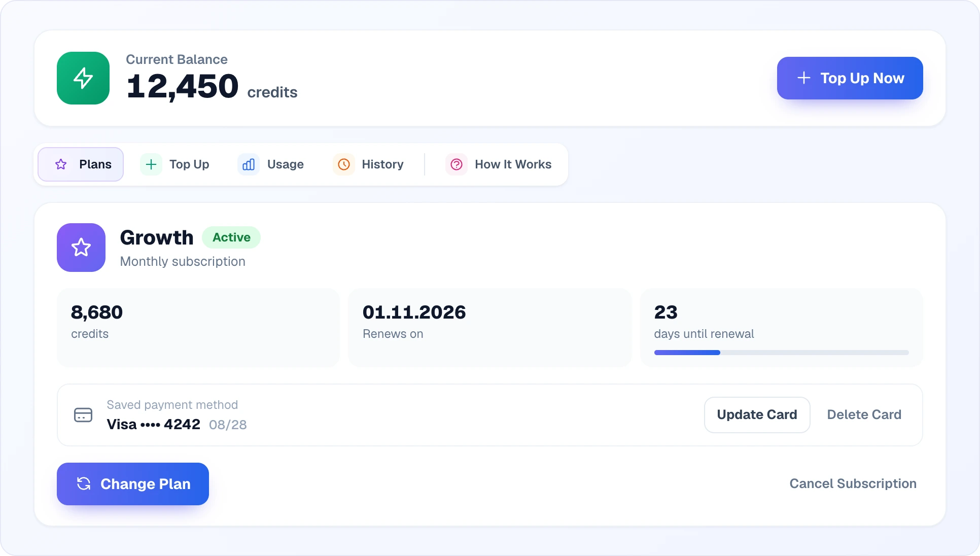Image resolution: width=980 pixels, height=556 pixels.
Task: Click the plus icon in Top Up Now
Action: coord(804,78)
